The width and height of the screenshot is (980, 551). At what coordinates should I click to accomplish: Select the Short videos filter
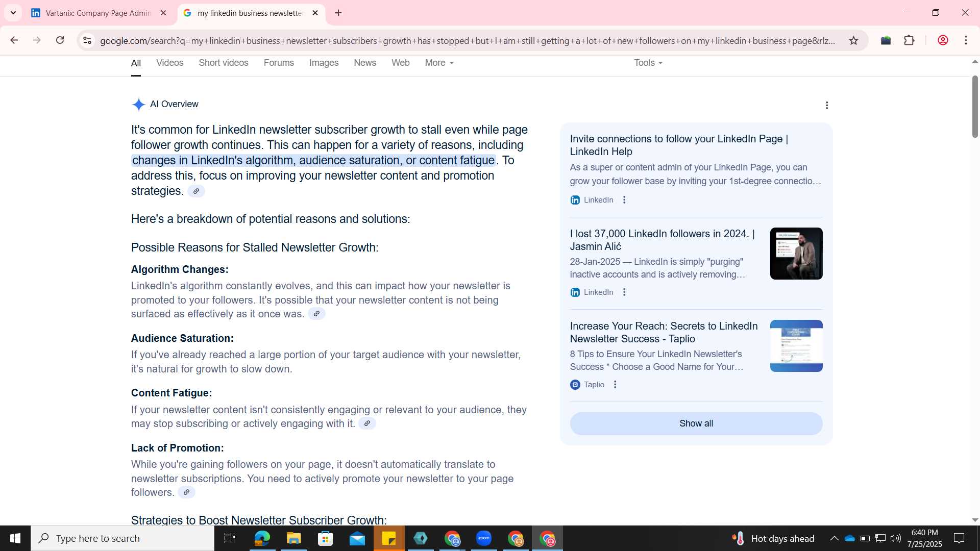pos(224,63)
